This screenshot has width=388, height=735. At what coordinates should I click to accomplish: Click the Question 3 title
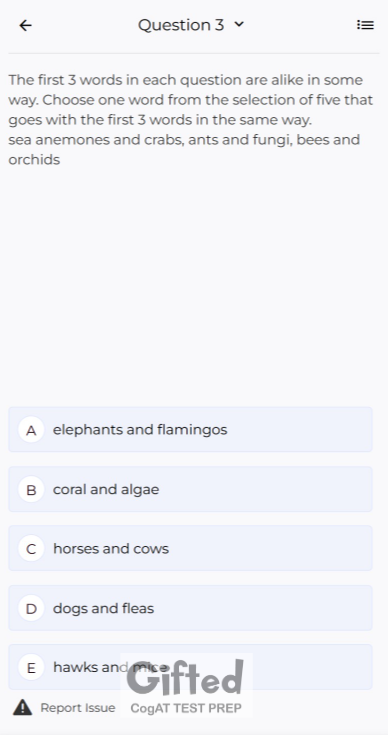point(181,25)
